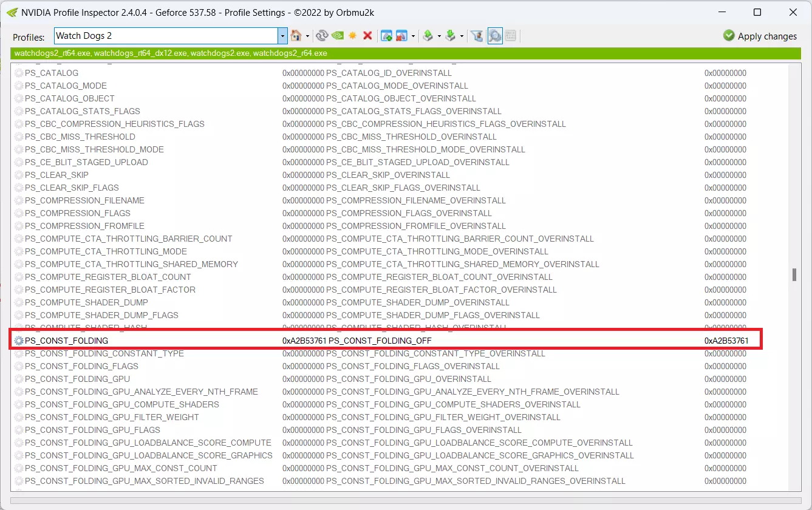Select the PS_CONST_FOLDING_GPU setting name
Viewport: 812px width, 510px height.
(x=78, y=379)
